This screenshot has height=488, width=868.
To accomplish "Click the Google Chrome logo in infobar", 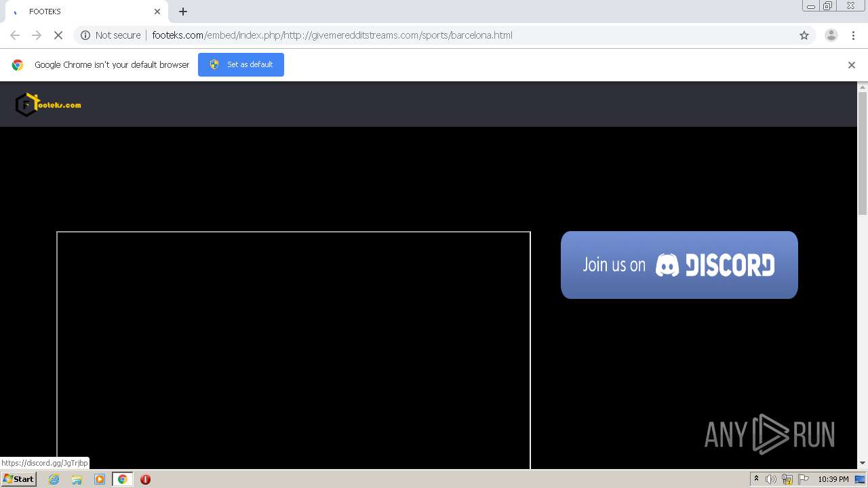I will pos(18,65).
